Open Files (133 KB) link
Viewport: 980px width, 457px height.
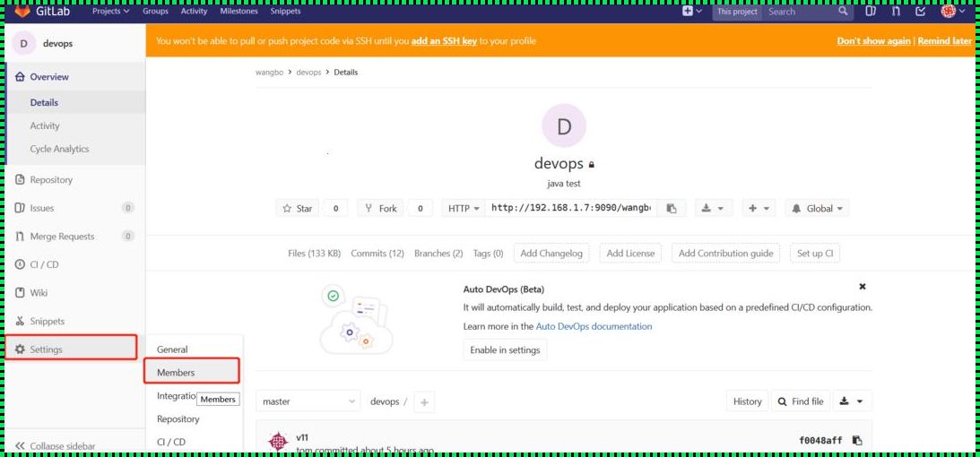click(315, 254)
